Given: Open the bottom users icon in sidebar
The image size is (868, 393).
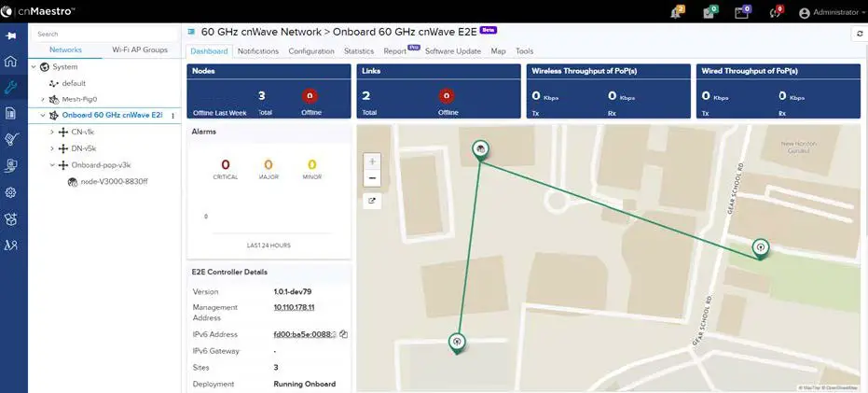Looking at the screenshot, I should point(10,245).
